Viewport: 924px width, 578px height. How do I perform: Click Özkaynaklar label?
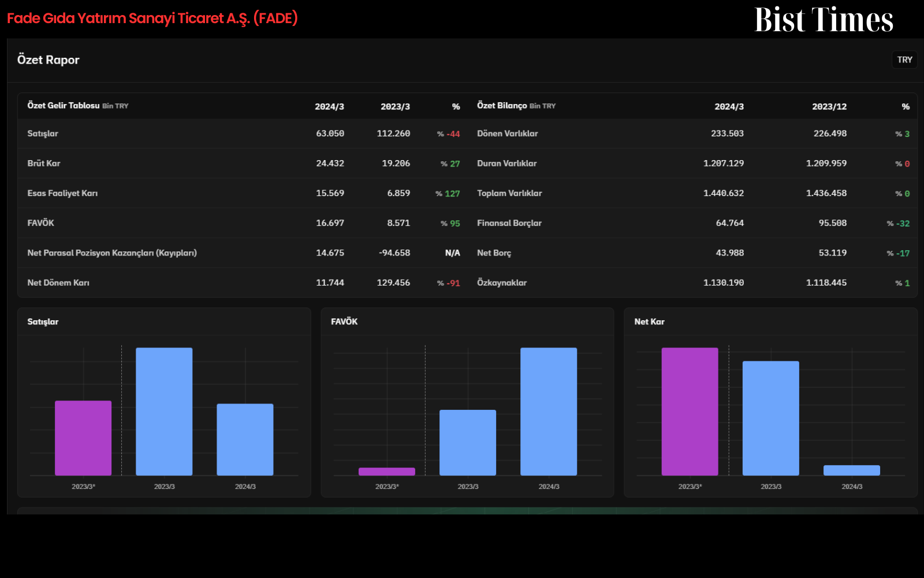(502, 283)
